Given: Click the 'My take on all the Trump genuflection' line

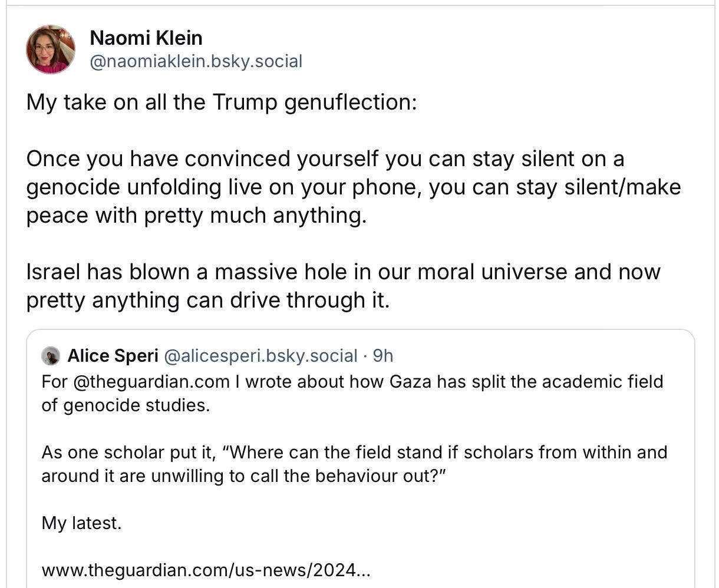Looking at the screenshot, I should [x=222, y=103].
